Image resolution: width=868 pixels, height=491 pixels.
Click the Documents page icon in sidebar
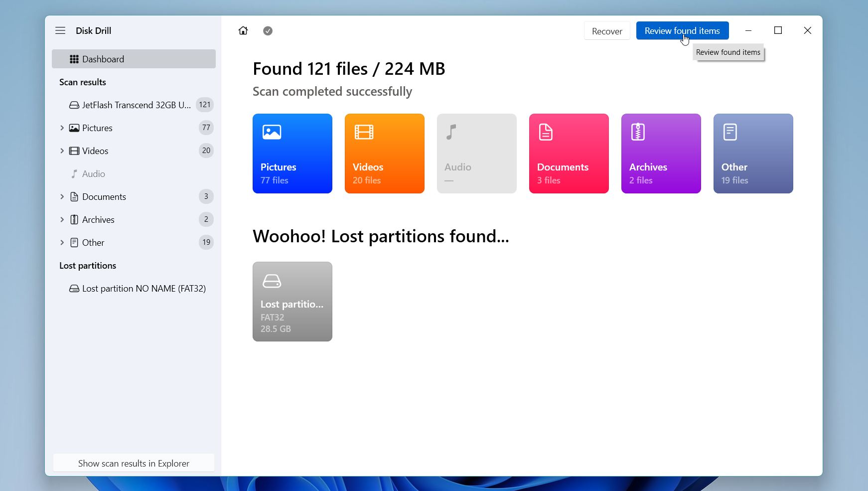click(74, 197)
